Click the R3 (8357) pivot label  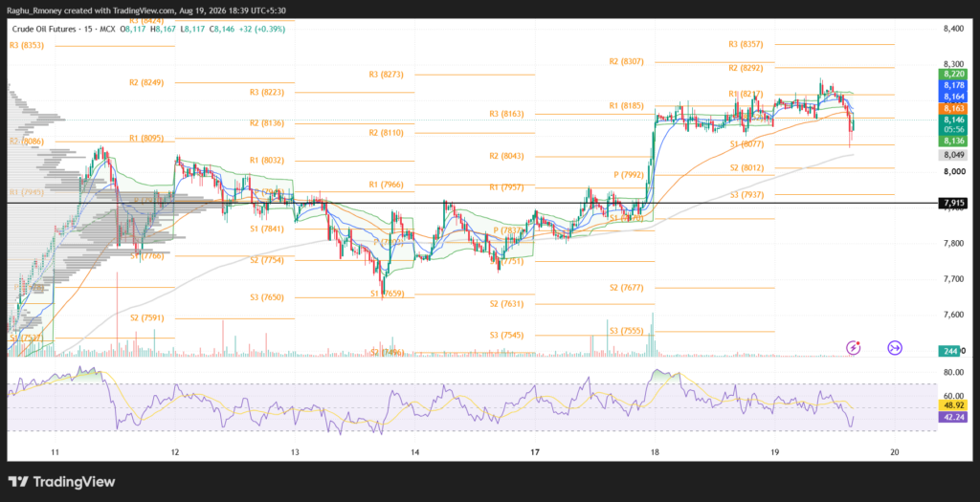click(746, 44)
